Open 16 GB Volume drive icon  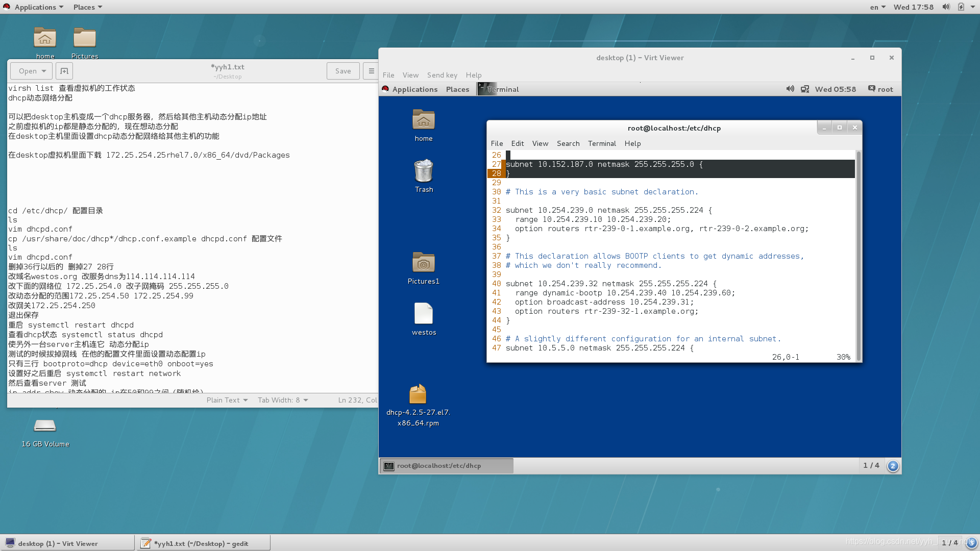click(x=45, y=426)
